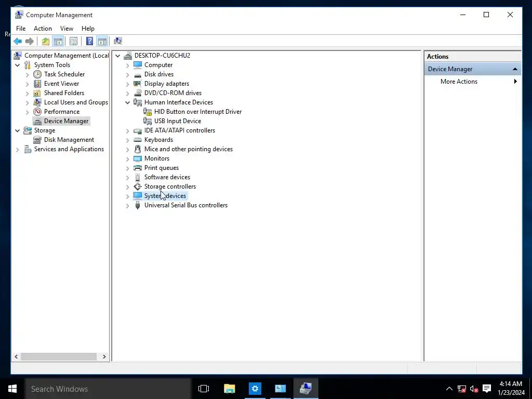
Task: Open the Windows Start menu
Action: (x=12, y=389)
